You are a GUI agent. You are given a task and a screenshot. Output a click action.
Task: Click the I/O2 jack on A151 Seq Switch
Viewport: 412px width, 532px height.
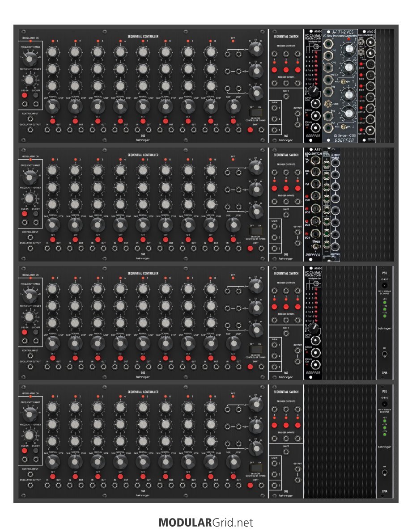316,208
